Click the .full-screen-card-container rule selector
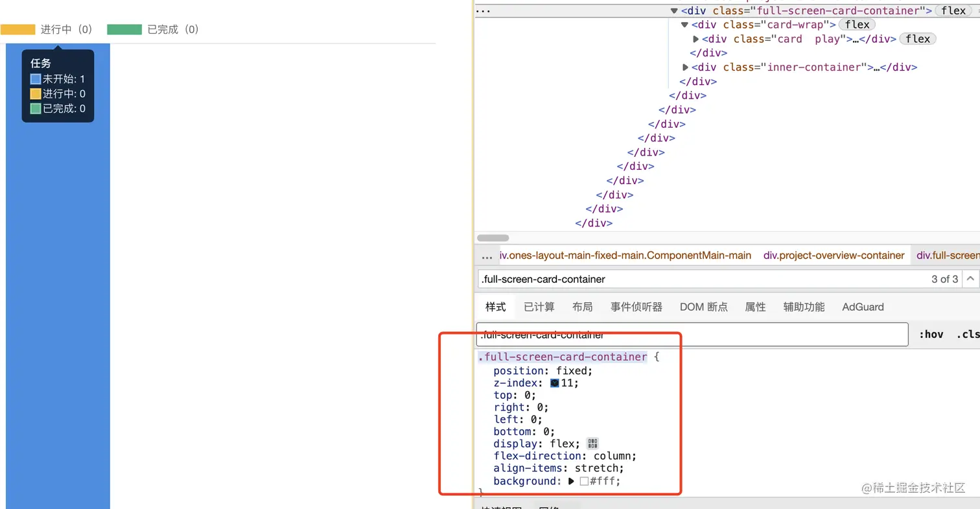This screenshot has height=509, width=980. (563, 357)
